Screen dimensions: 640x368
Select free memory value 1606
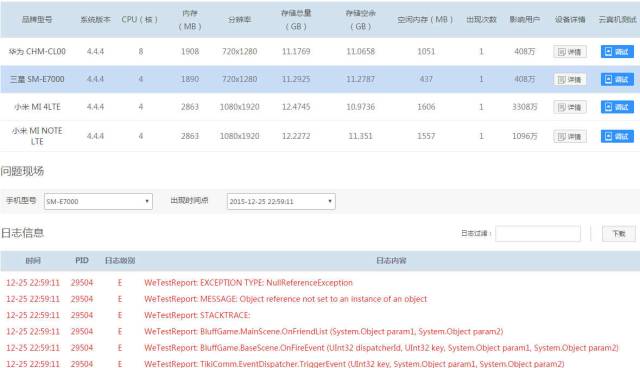click(x=426, y=107)
